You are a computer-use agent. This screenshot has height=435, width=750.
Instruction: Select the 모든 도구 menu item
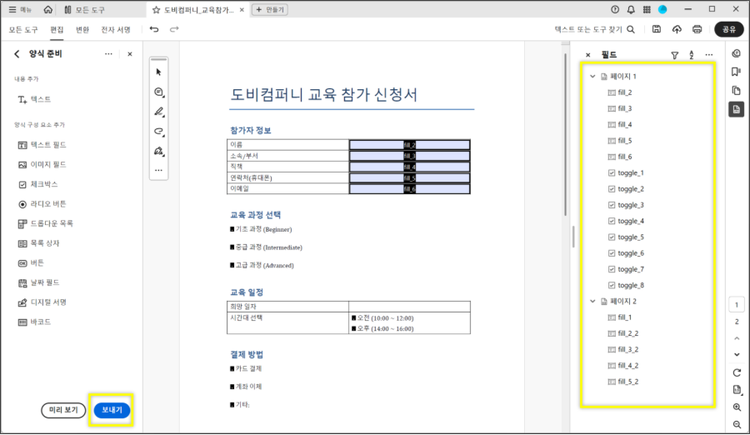pyautogui.click(x=23, y=30)
